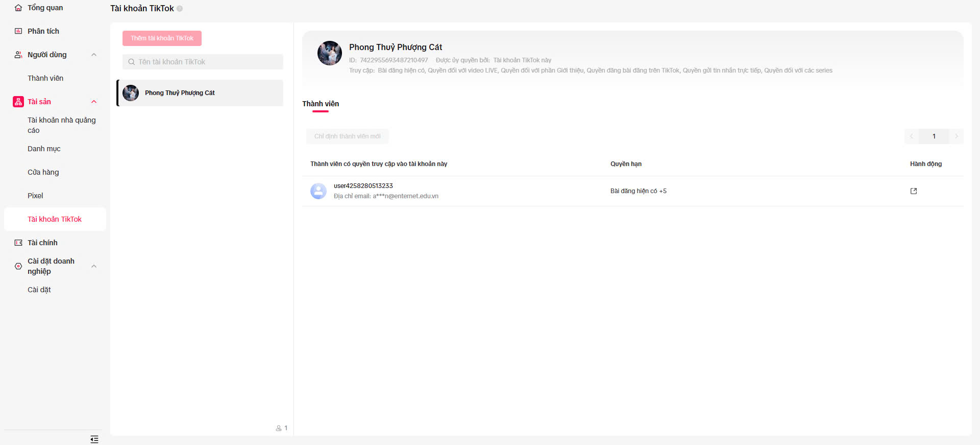980x445 pixels.
Task: Click the search magnifier icon
Action: 131,62
